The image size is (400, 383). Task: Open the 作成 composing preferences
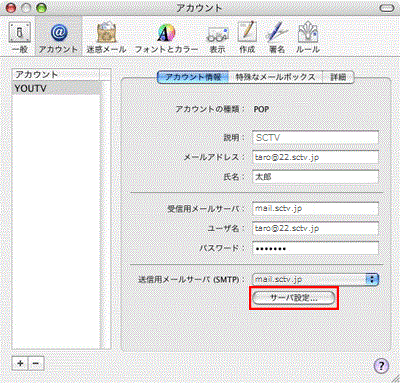pos(247,38)
